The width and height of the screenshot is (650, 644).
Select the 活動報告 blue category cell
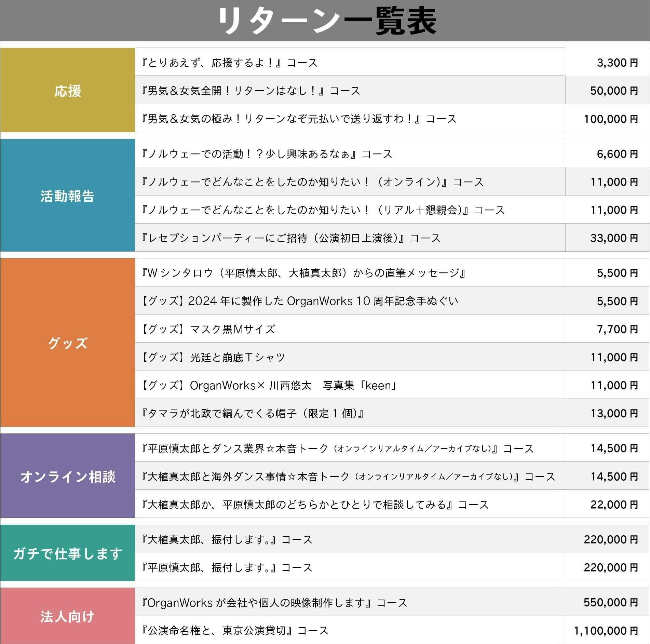68,196
